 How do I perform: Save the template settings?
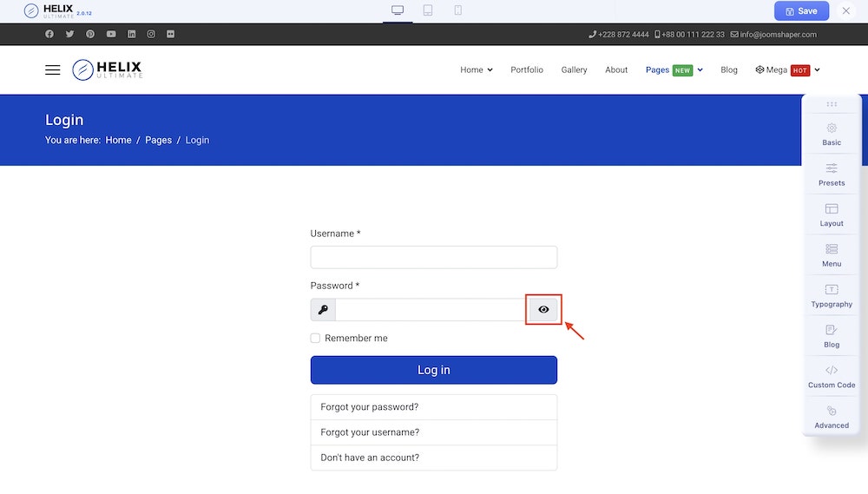coord(801,11)
